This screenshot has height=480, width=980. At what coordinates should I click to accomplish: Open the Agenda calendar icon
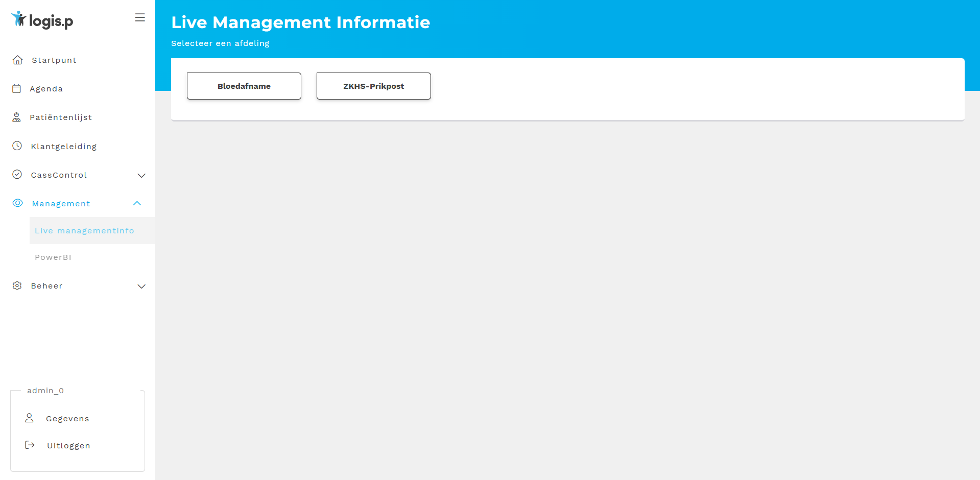[x=18, y=88]
